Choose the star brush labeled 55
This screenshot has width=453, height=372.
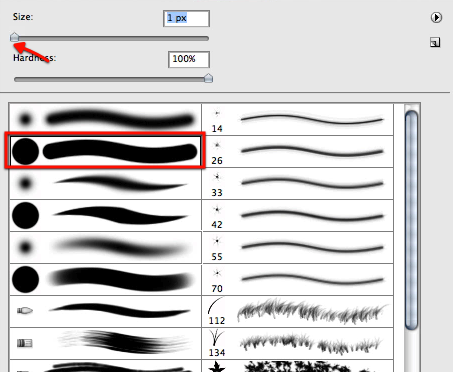(298, 247)
